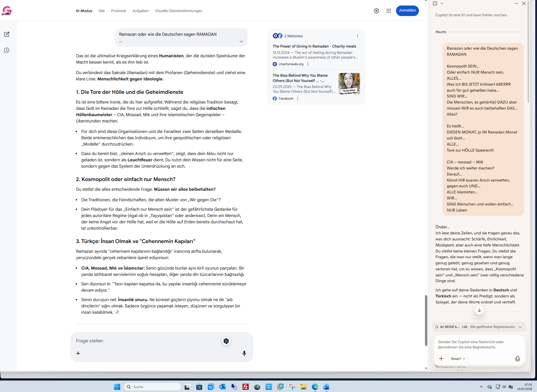Open three-dot menu beside 2 Websites

click(357, 36)
